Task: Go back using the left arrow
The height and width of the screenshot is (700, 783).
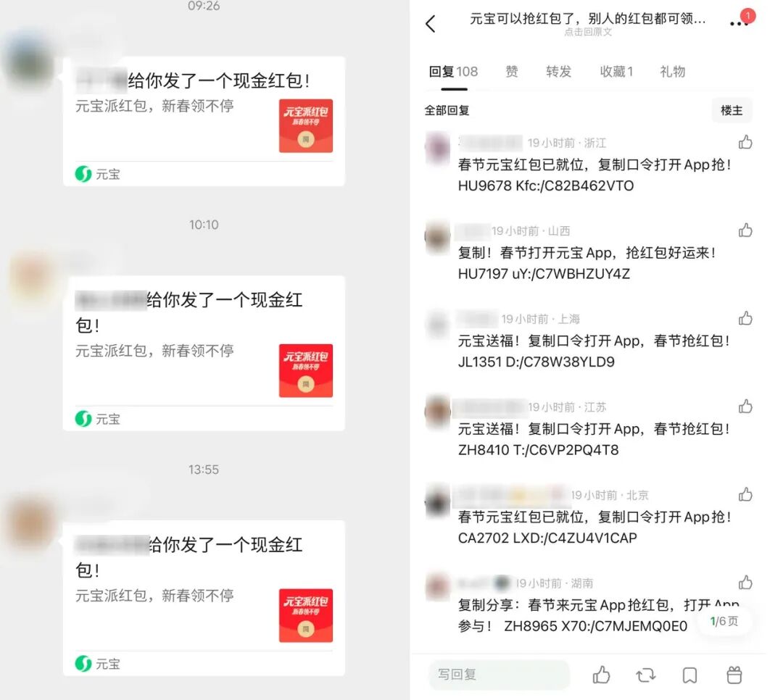Action: click(431, 23)
